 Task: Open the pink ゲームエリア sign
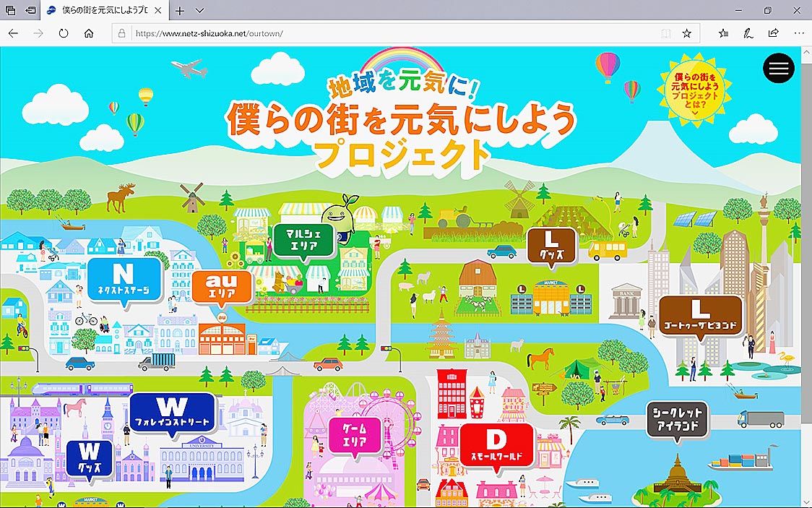[x=354, y=434]
